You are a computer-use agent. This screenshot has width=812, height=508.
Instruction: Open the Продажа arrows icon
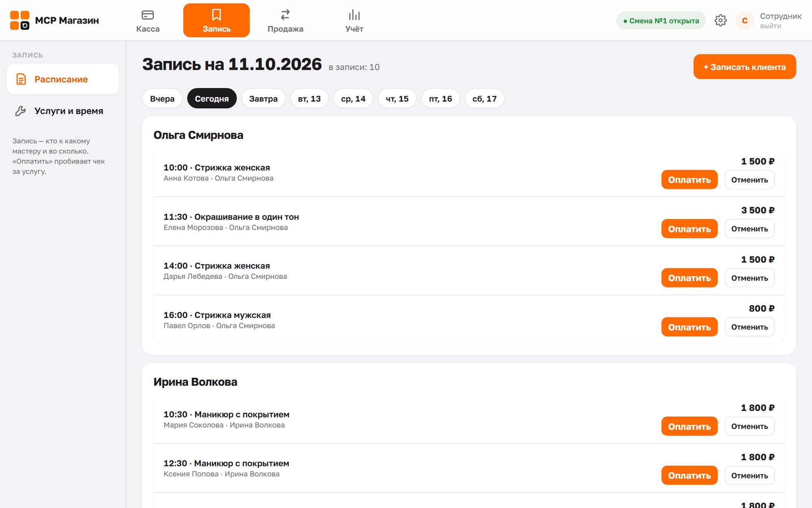285,15
